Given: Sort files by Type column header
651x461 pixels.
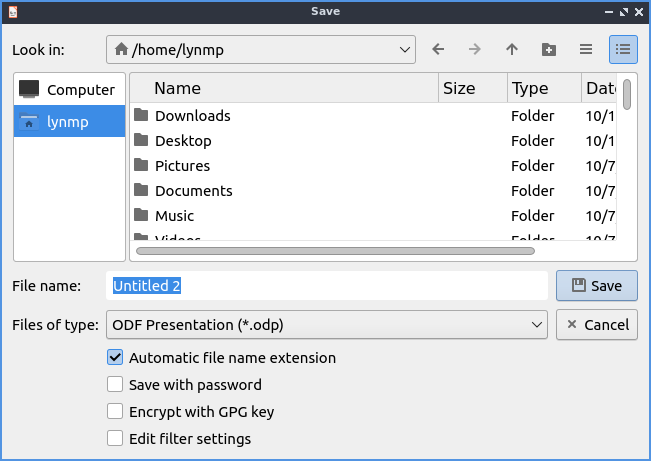Looking at the screenshot, I should 543,88.
